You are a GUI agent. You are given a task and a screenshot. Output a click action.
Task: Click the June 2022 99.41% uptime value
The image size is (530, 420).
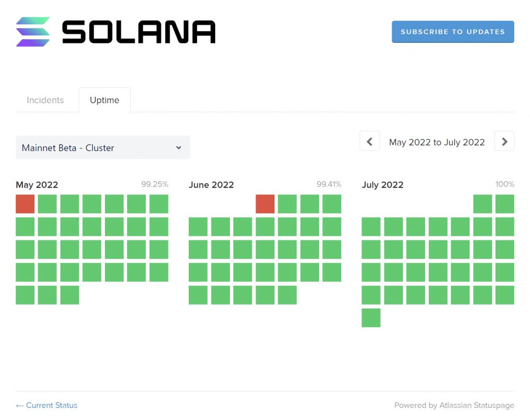(329, 184)
